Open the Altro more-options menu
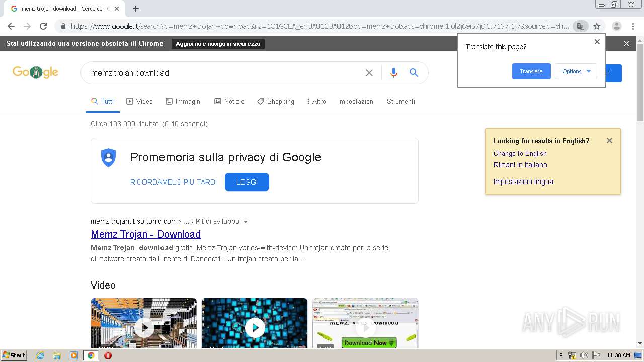This screenshot has width=644, height=362. pos(316,101)
